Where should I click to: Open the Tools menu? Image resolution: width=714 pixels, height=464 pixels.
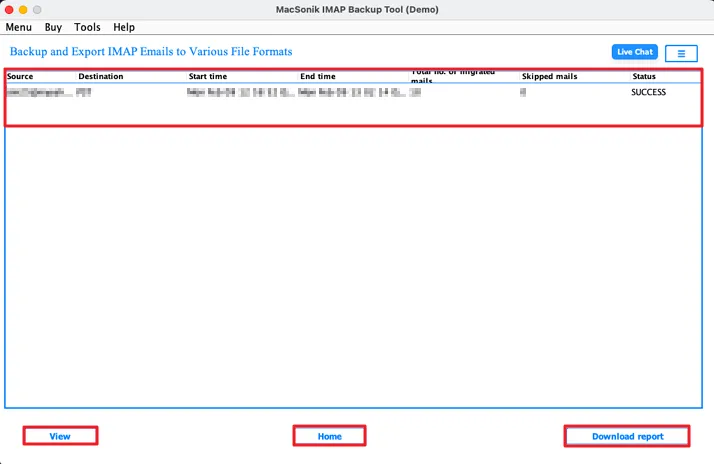point(87,27)
